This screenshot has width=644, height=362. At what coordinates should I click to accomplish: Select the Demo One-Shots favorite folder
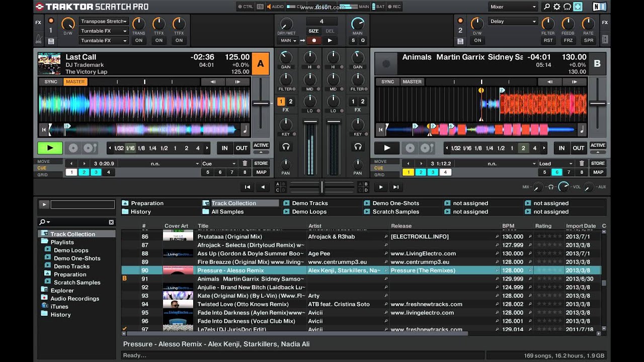pos(395,203)
